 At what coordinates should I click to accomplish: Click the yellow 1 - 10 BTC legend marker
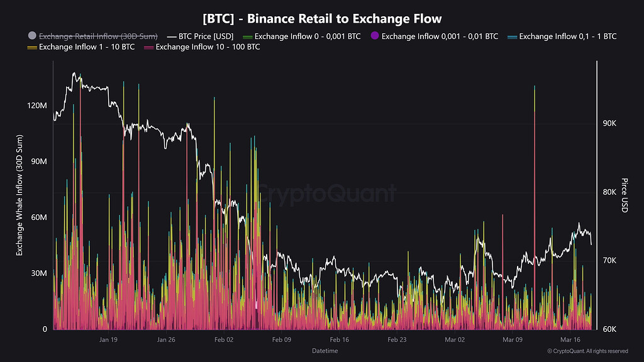[32, 48]
